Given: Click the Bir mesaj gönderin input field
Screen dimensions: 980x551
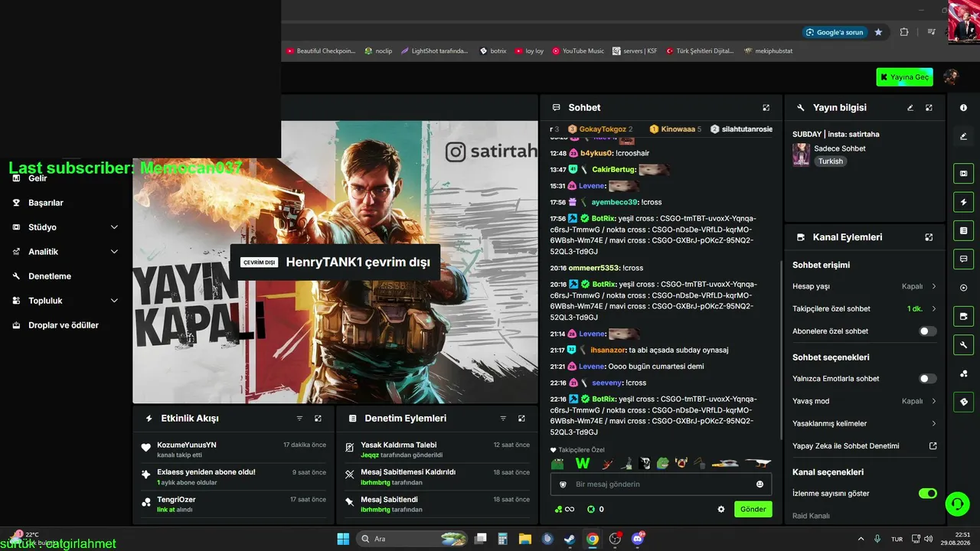Looking at the screenshot, I should point(661,484).
